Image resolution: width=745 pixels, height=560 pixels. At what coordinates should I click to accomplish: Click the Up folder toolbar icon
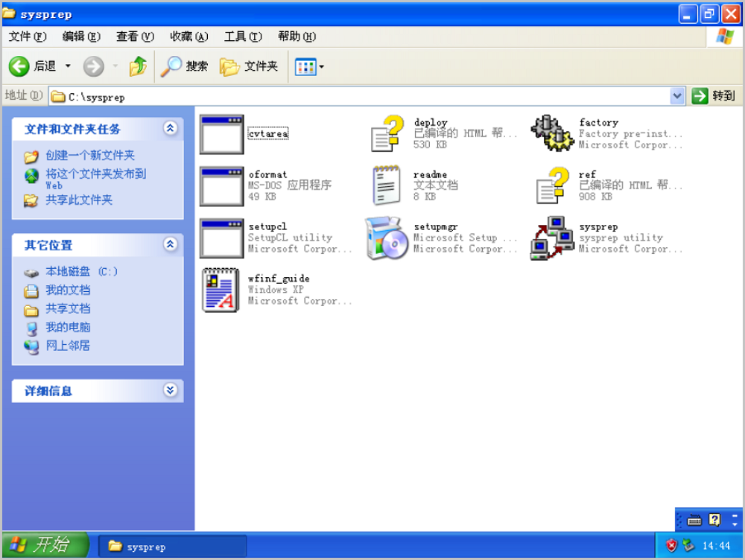[x=138, y=67]
